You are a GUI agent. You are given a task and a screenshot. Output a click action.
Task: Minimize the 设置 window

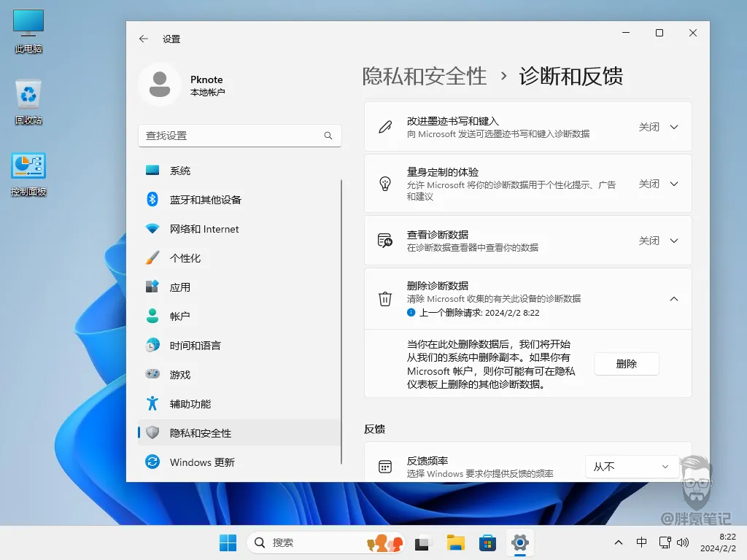[626, 32]
